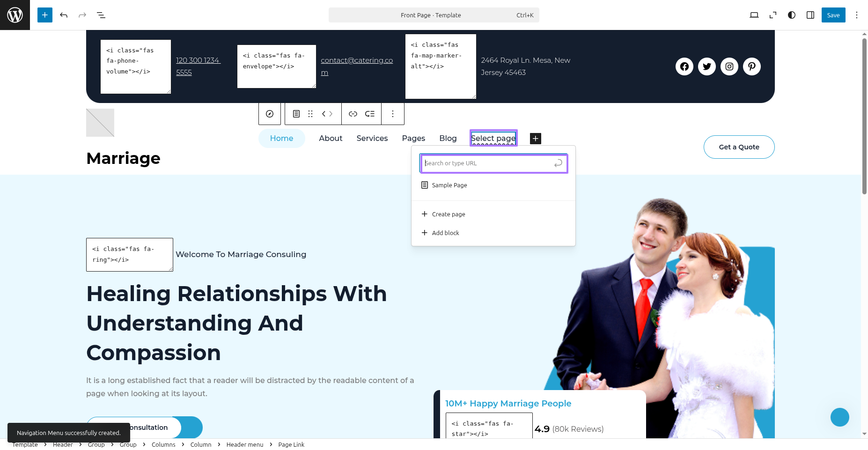Select the Navigation parent block compass icon
The height and width of the screenshot is (450, 868).
pos(270,114)
